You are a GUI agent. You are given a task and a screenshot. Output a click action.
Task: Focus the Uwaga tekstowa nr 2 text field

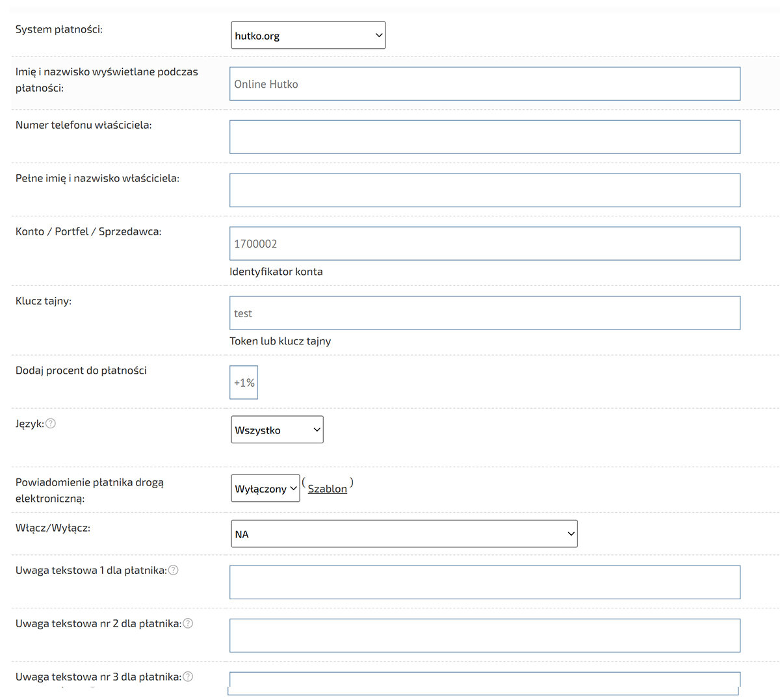tap(484, 636)
